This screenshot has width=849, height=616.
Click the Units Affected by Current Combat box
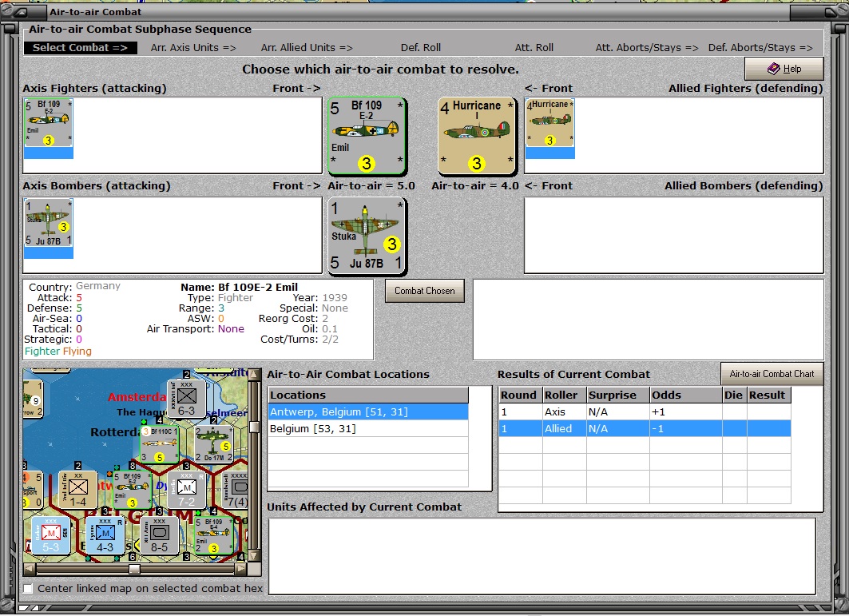coord(542,556)
